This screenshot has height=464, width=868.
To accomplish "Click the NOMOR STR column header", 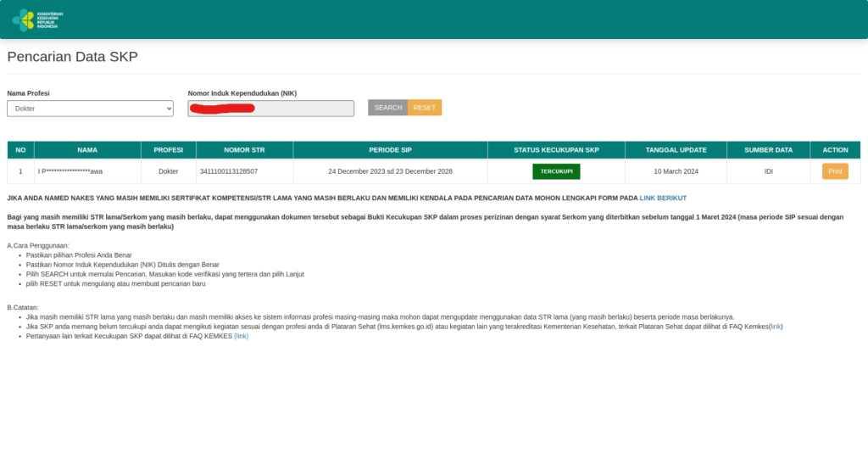I will pos(244,150).
